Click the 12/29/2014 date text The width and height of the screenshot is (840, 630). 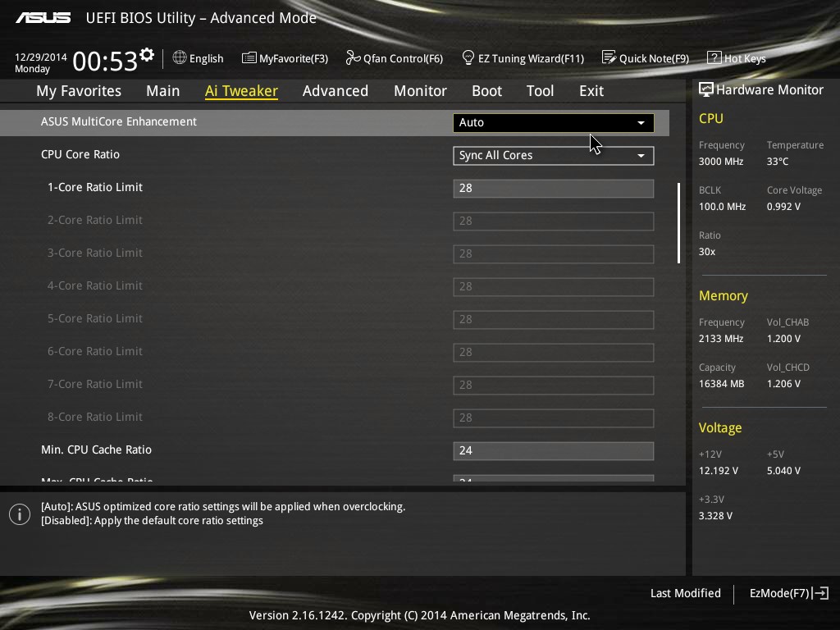tap(41, 57)
